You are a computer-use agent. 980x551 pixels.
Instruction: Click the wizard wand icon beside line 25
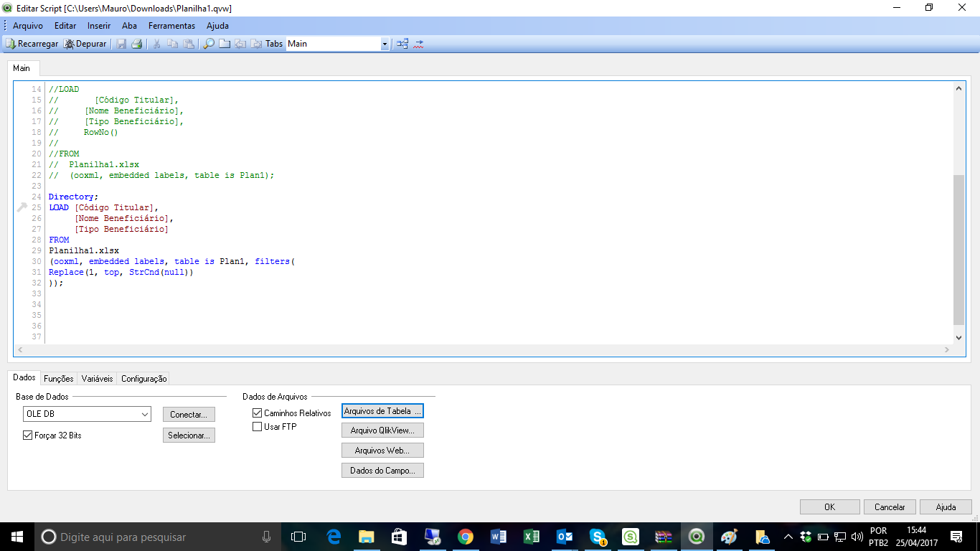[22, 207]
